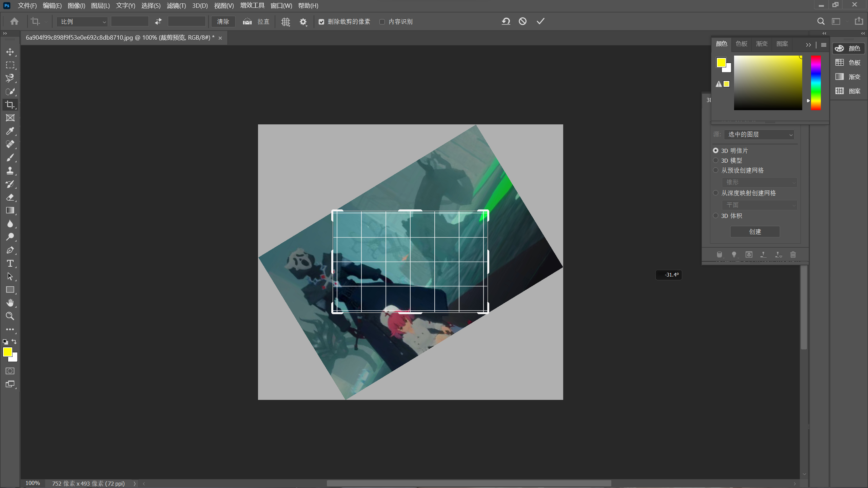Image resolution: width=868 pixels, height=488 pixels.
Task: Commit the crop with checkmark
Action: tap(540, 21)
